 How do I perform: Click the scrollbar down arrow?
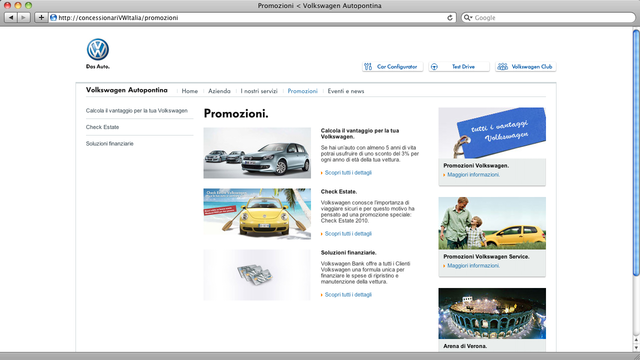[x=636, y=347]
